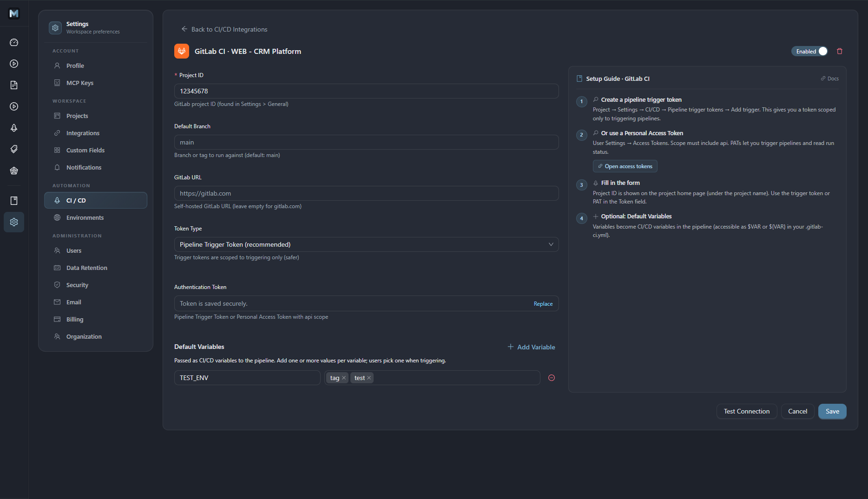Image resolution: width=868 pixels, height=499 pixels.
Task: Open MCP Keys via its icon
Action: tap(57, 83)
